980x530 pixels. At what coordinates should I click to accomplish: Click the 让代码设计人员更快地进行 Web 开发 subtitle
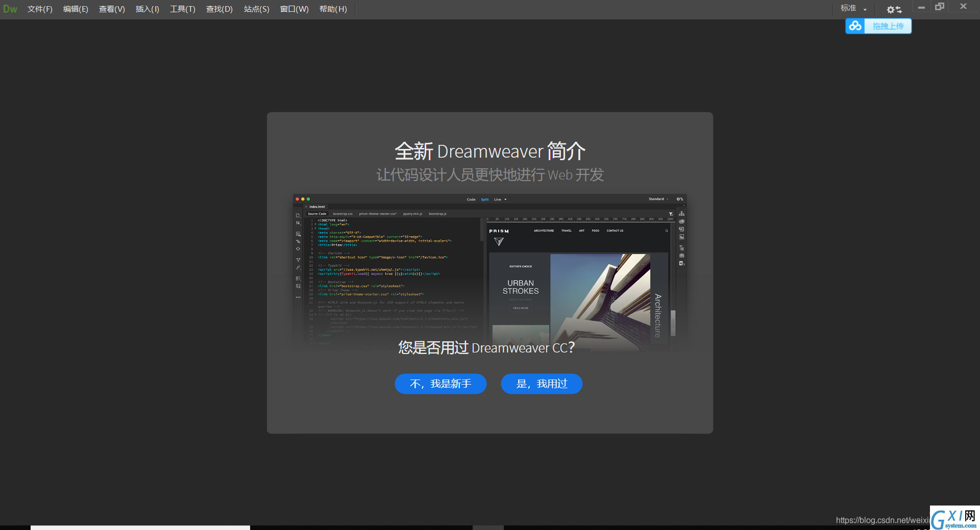(490, 175)
